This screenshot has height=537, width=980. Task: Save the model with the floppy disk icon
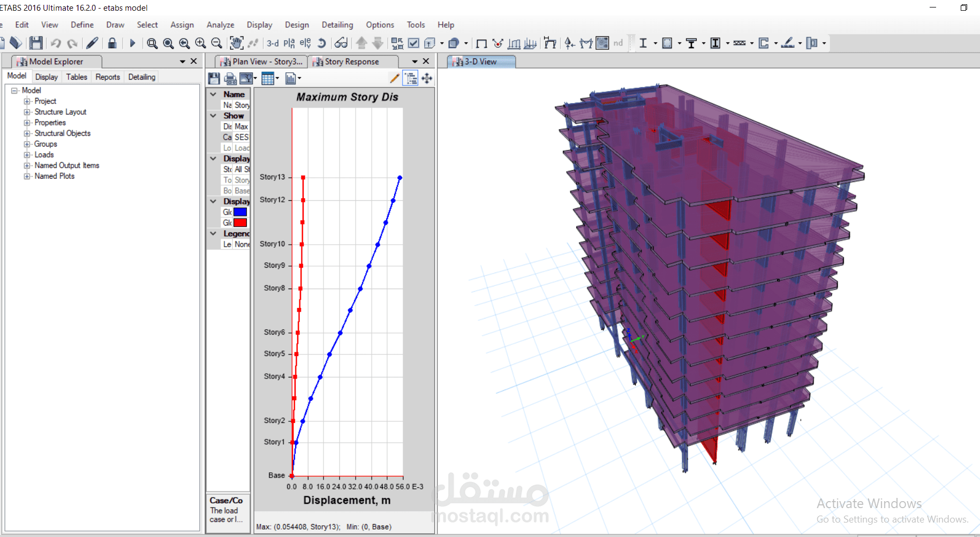coord(36,43)
